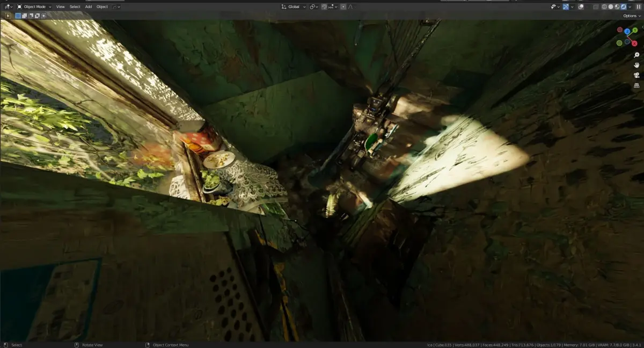Click the Rotate View status hint
Image resolution: width=644 pixels, height=348 pixels.
[x=92, y=345]
